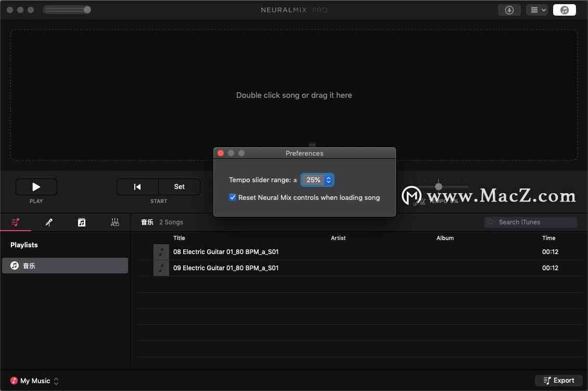Toggle the music library browser button

[564, 10]
